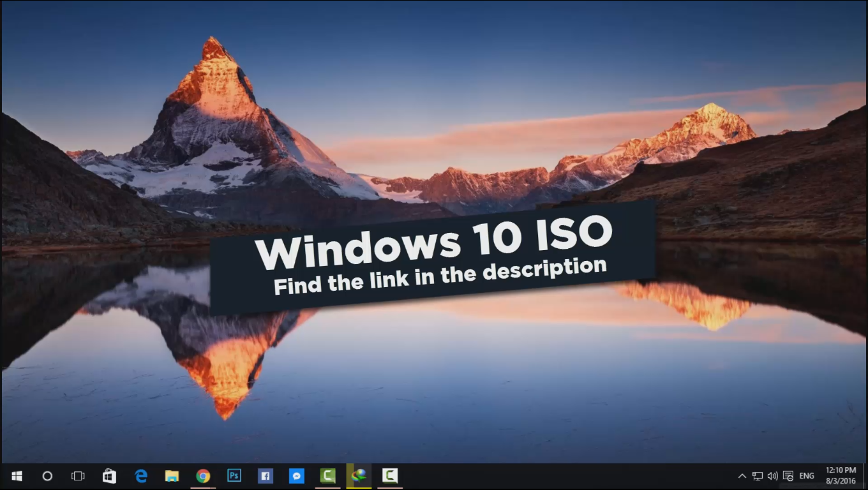
Task: Open Cortana search
Action: coord(47,475)
